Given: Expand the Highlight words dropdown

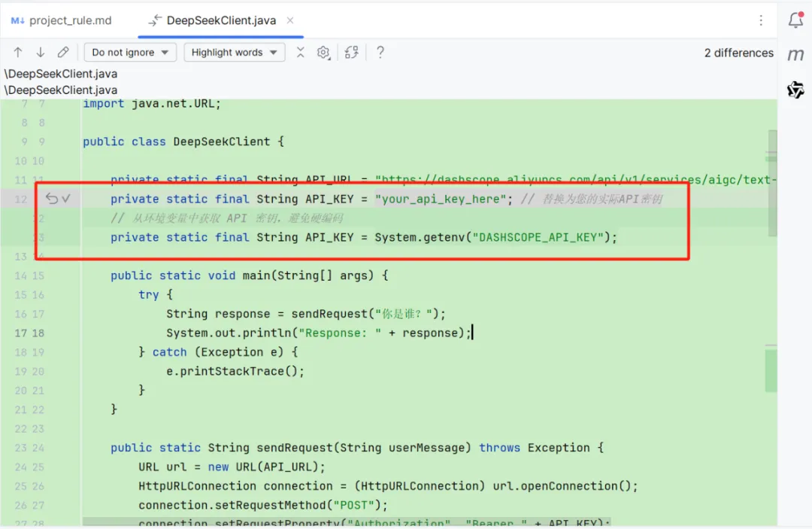Looking at the screenshot, I should [234, 53].
